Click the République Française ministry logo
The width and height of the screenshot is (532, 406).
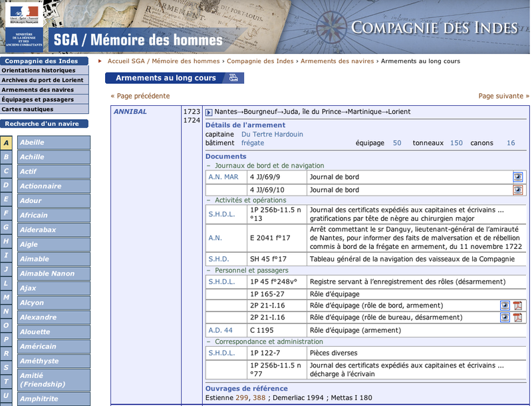coord(24,27)
